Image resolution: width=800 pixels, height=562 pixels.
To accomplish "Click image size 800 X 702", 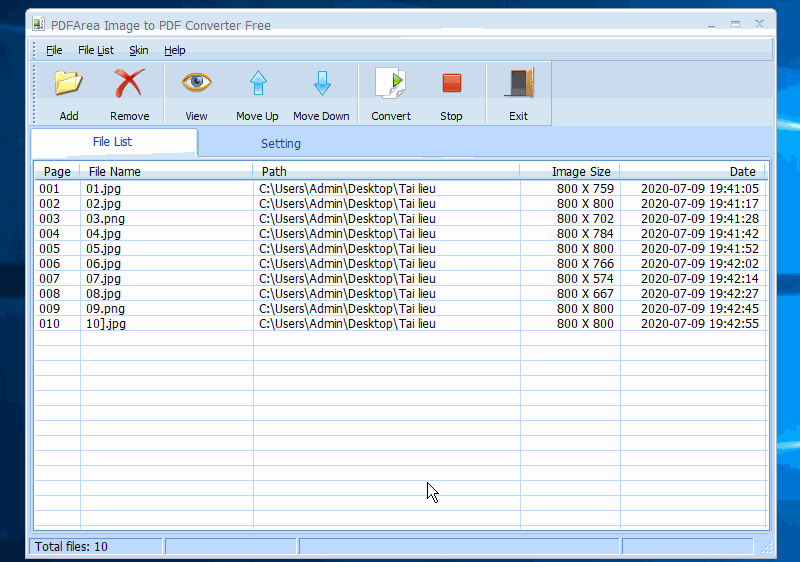I will [x=585, y=219].
